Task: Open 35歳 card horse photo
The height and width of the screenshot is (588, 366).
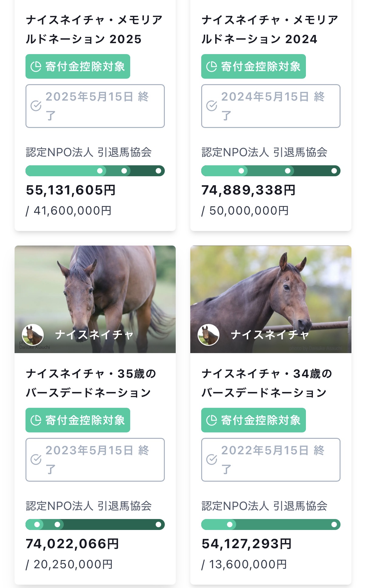Action: 95,289
